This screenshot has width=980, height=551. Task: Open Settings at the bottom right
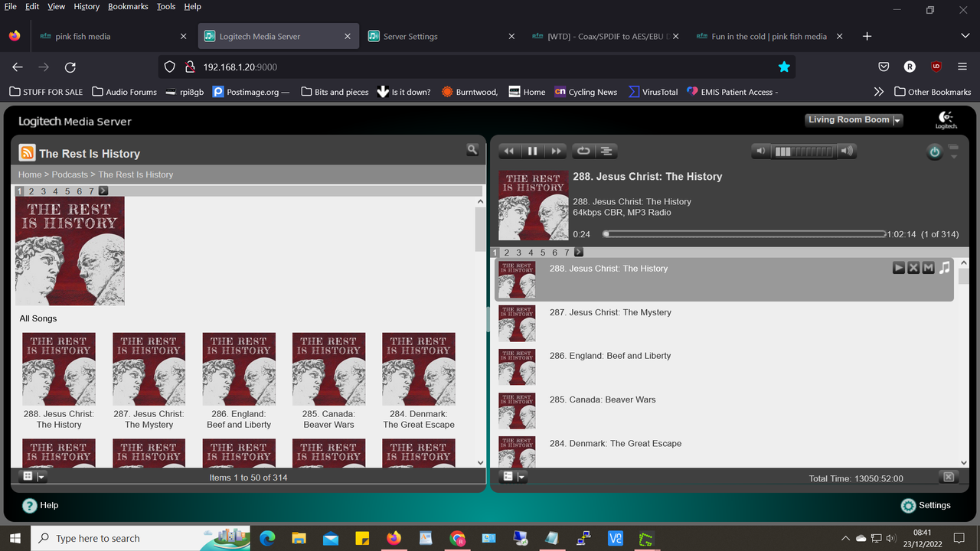tap(926, 505)
